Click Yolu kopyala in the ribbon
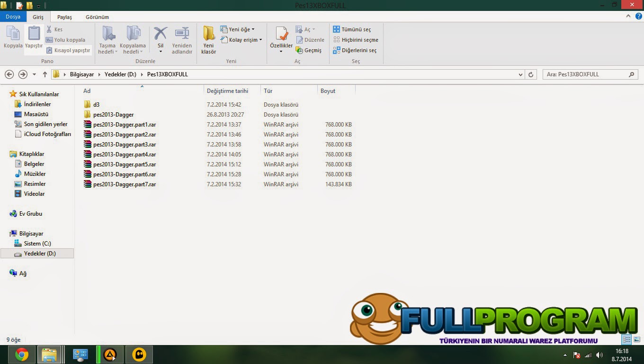This screenshot has width=644, height=364. coord(66,40)
